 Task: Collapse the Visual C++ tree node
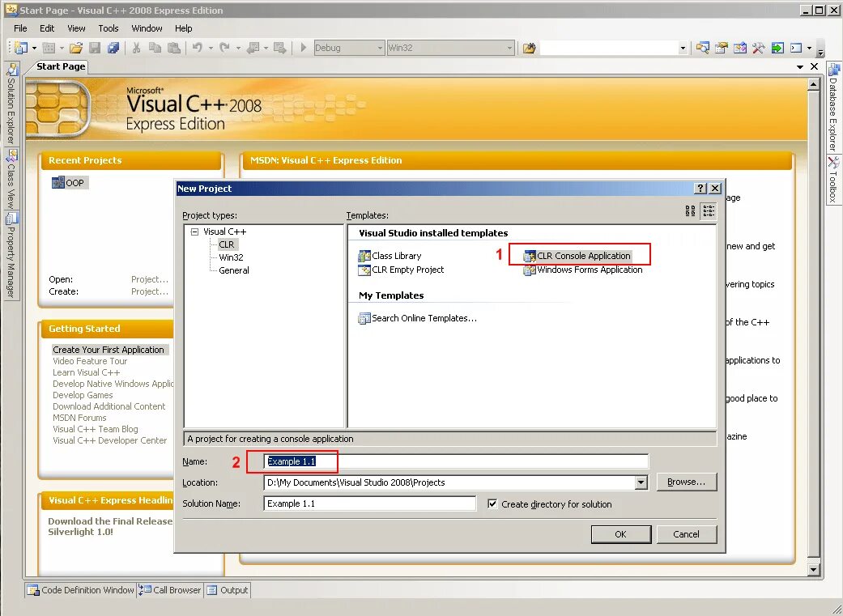tap(194, 232)
